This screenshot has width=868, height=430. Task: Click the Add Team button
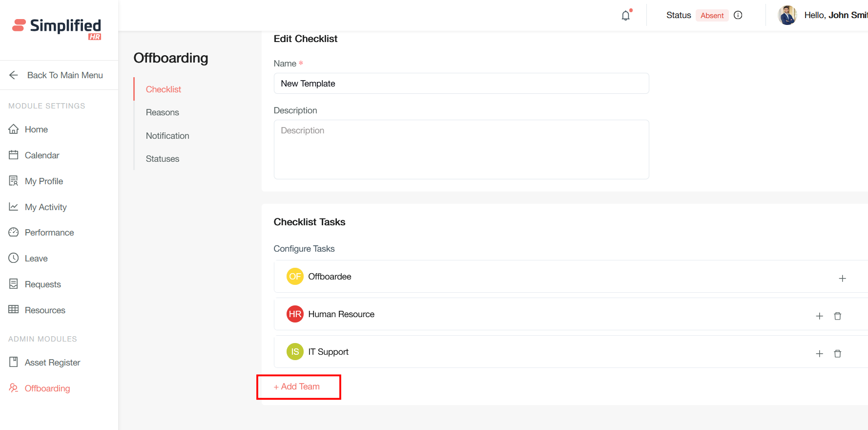click(x=297, y=387)
